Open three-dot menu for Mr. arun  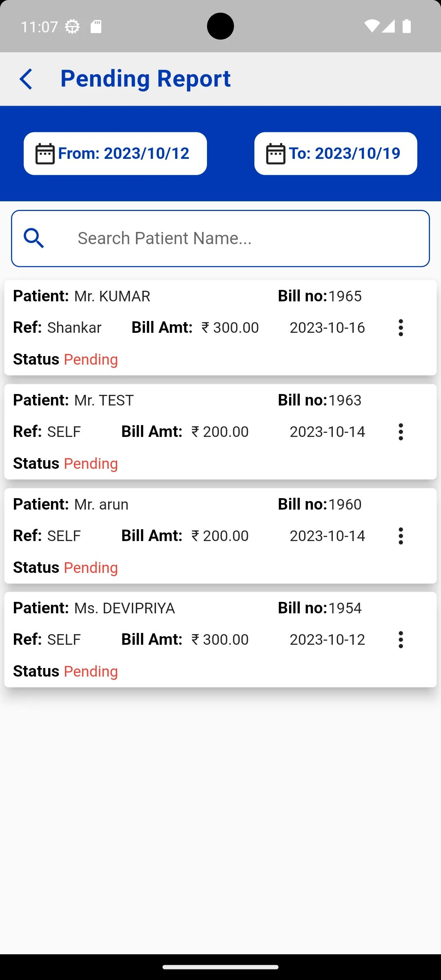(401, 536)
